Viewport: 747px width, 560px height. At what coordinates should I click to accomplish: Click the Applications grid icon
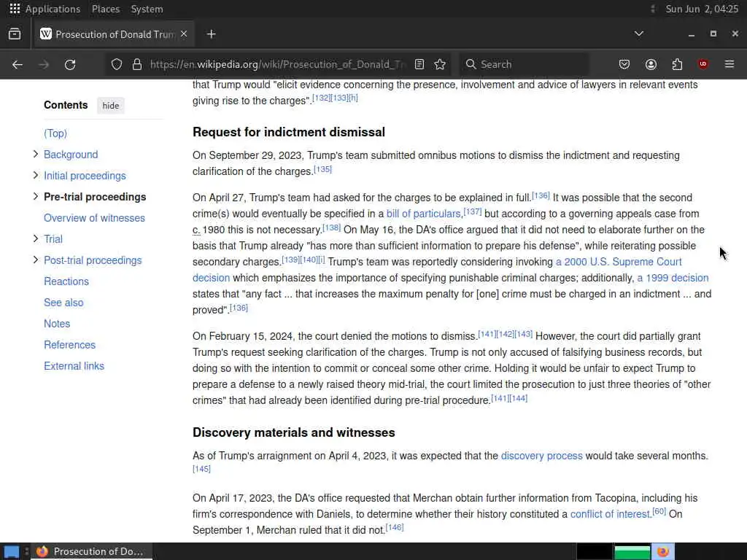[15, 9]
